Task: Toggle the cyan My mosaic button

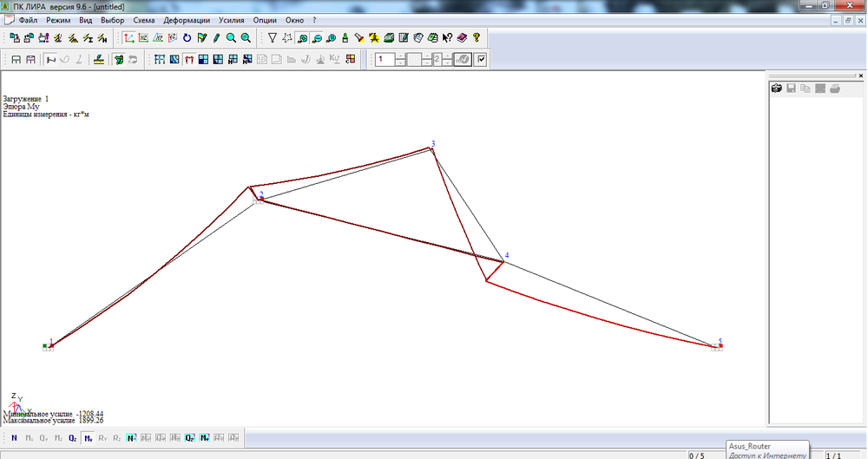Action: 204,438
